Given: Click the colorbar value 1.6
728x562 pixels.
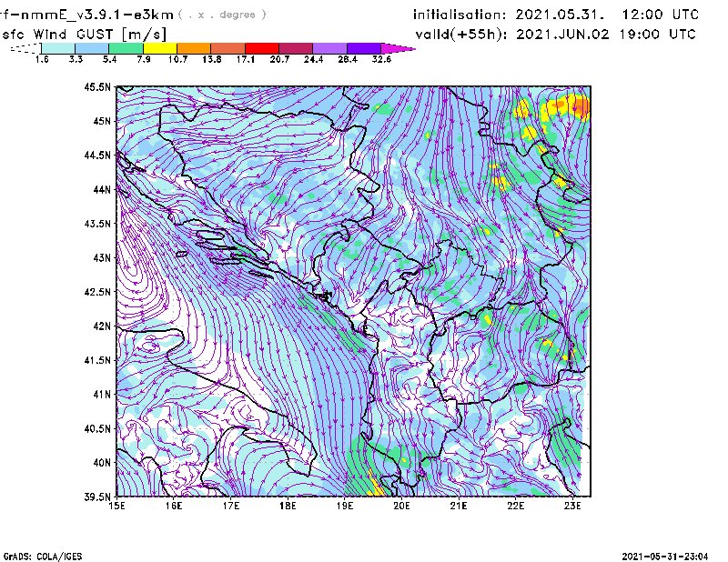Looking at the screenshot, I should coord(42,59).
